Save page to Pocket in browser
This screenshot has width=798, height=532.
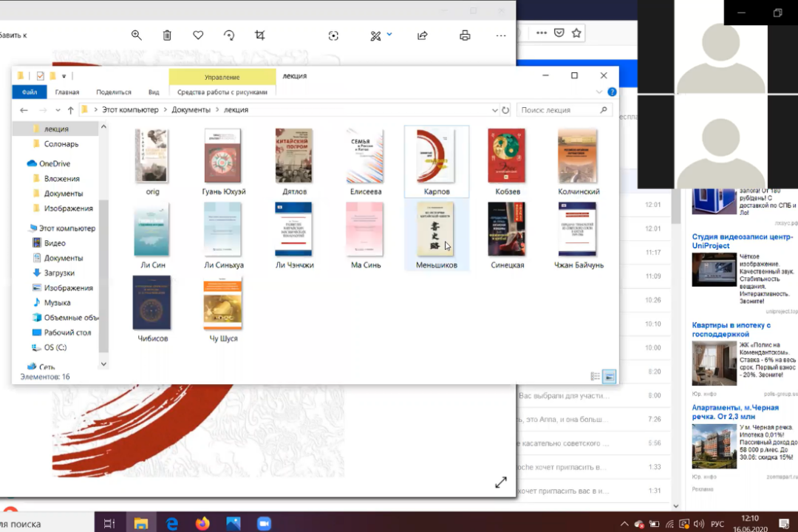[x=559, y=33]
